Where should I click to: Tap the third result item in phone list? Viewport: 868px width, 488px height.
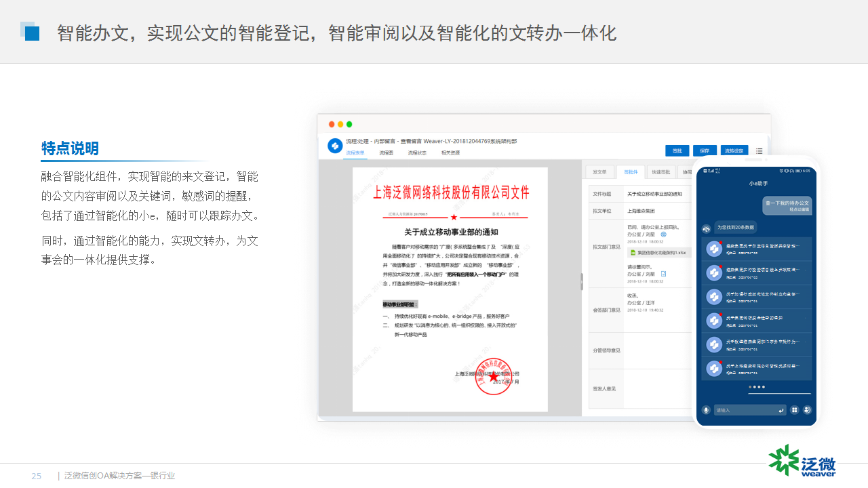pyautogui.click(x=756, y=297)
